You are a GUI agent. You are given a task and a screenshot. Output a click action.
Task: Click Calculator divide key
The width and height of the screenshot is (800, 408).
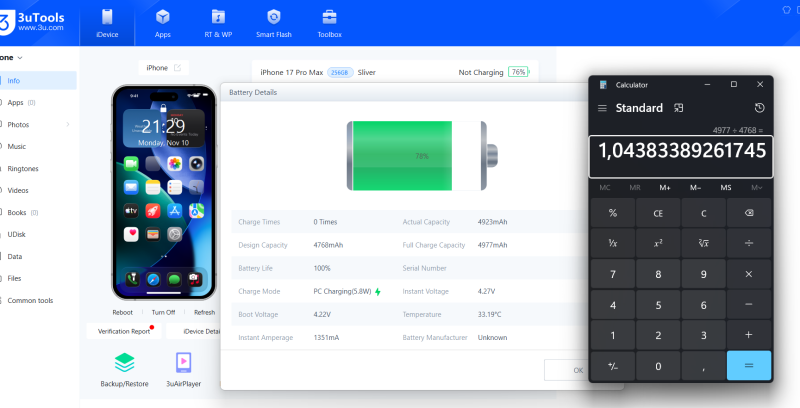tap(749, 243)
